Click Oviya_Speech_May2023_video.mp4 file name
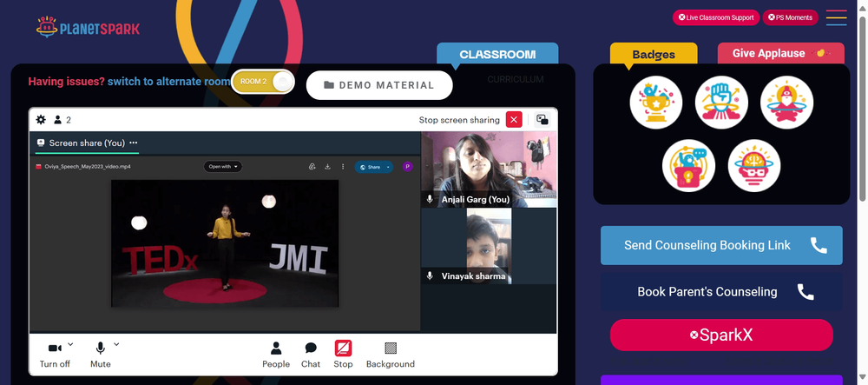868x385 pixels. 87,167
